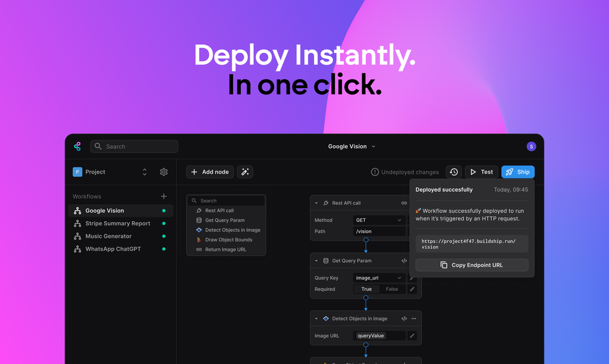The image size is (609, 364).
Task: Open the Query Key image_url dropdown
Action: click(379, 278)
